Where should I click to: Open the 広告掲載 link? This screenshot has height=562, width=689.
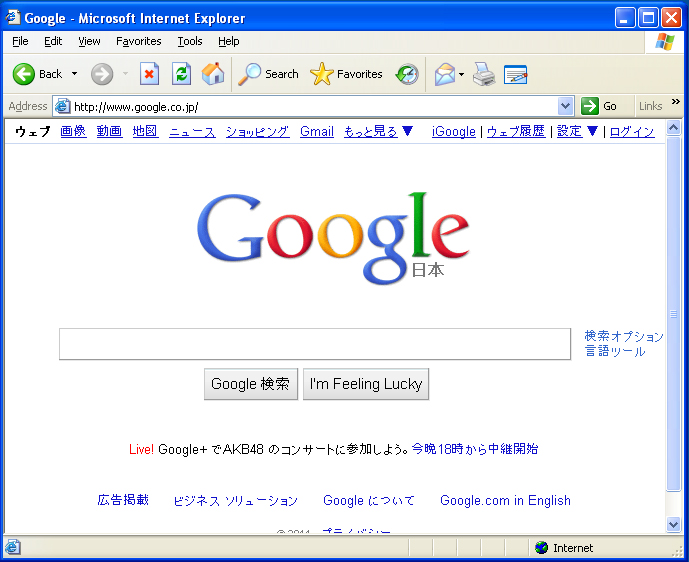(123, 500)
